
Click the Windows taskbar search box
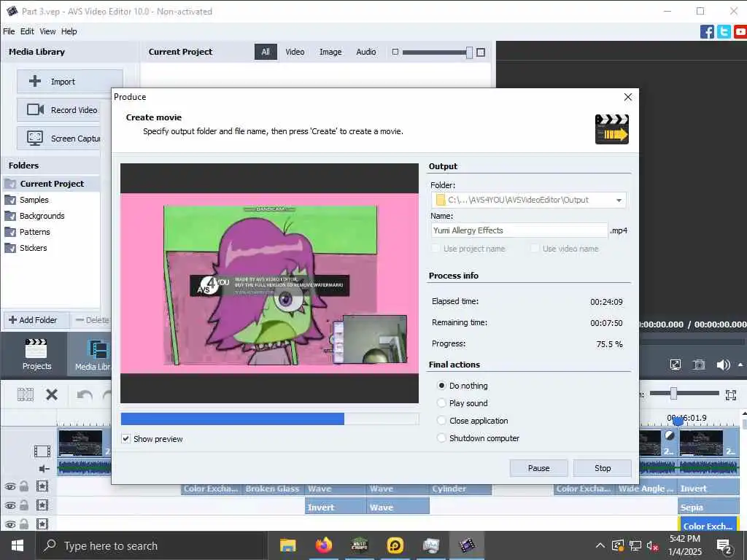[x=152, y=545]
